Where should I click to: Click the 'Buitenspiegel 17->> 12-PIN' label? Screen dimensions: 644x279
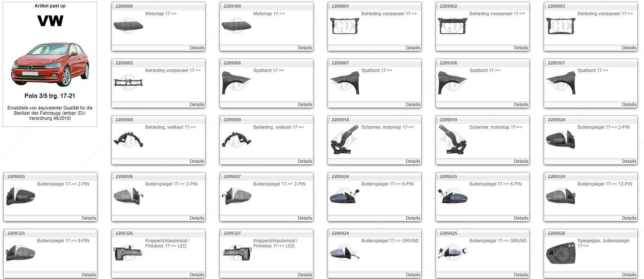pos(605,184)
